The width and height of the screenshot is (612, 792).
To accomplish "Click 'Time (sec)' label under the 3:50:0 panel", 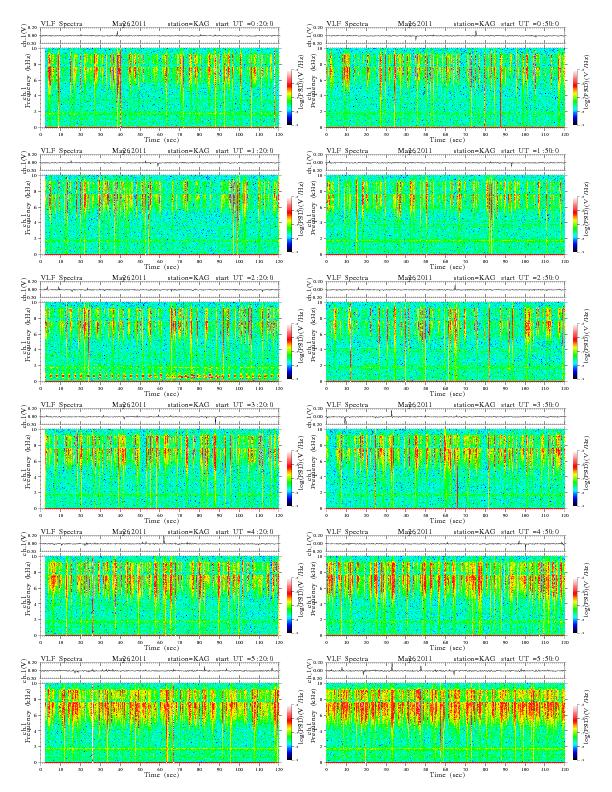I will click(447, 520).
